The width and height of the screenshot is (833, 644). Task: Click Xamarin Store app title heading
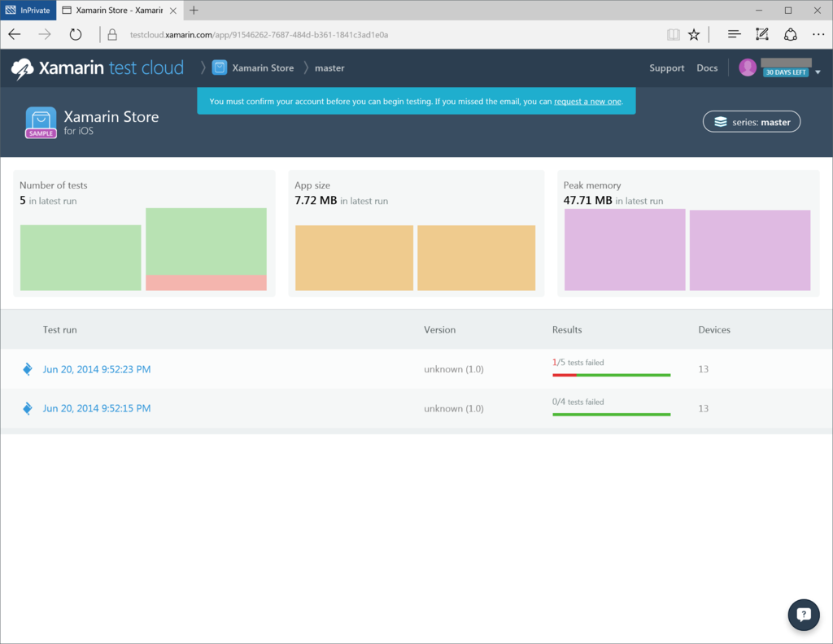(111, 116)
